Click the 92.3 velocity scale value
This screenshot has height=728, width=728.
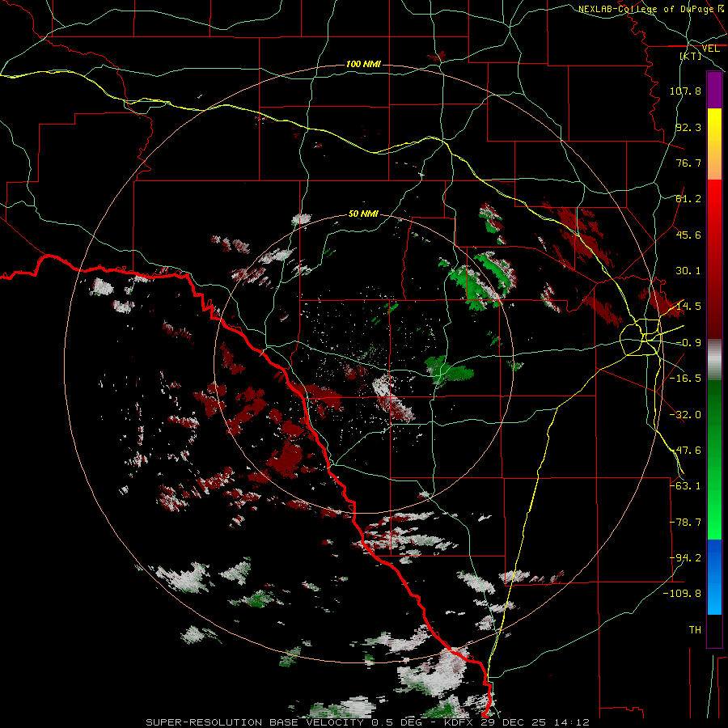pos(688,127)
